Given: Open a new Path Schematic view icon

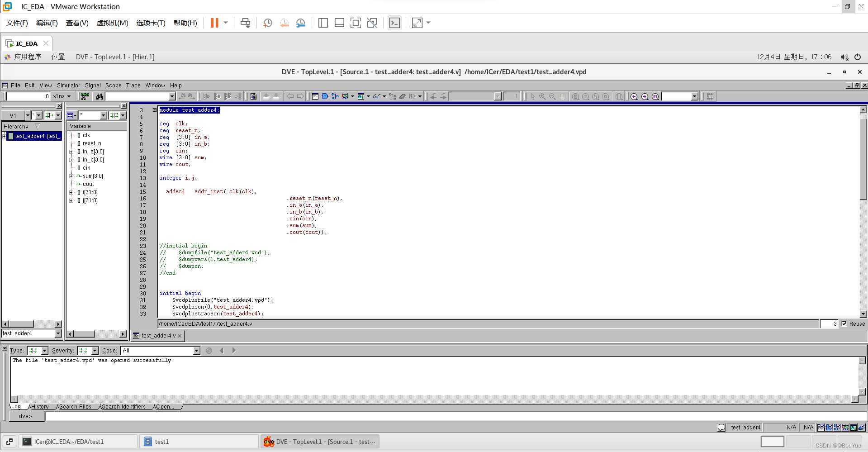Looking at the screenshot, I should coord(335,96).
